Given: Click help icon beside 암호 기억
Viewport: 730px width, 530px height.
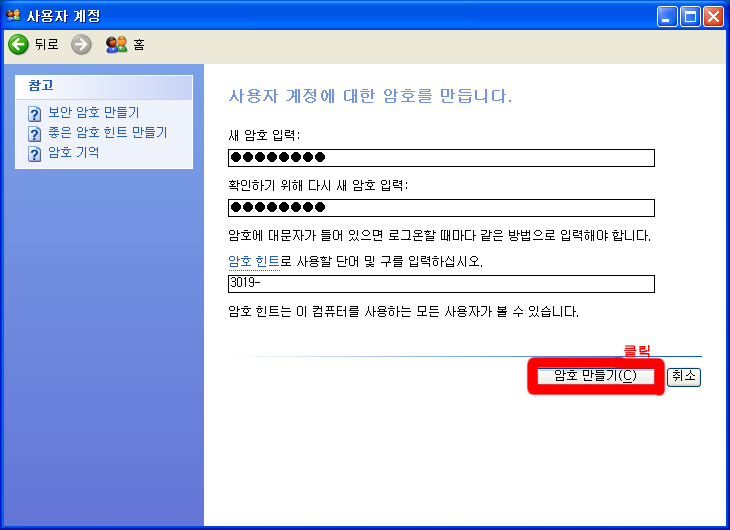Looking at the screenshot, I should click(x=36, y=153).
